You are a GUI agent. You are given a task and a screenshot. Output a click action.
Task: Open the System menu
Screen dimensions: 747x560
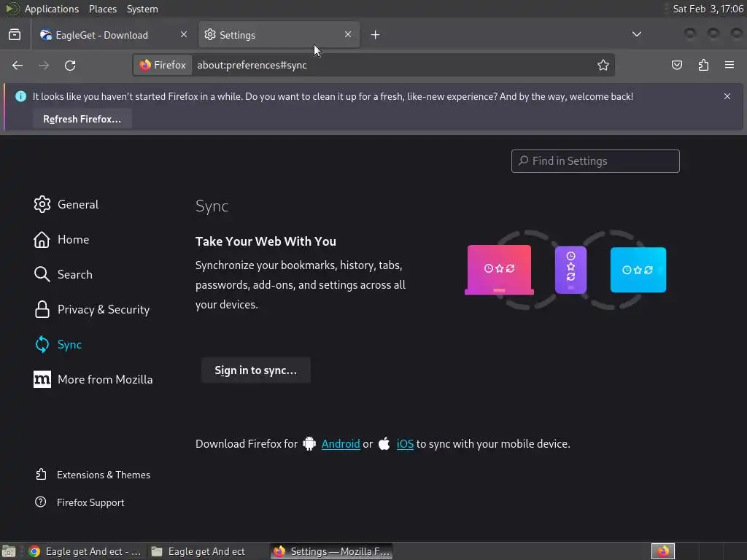coord(142,9)
